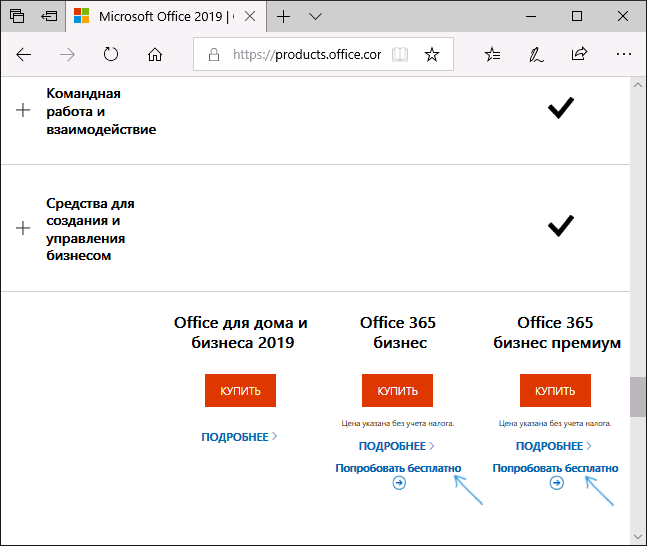Buy Office 365 бизнес премиум

pos(555,390)
